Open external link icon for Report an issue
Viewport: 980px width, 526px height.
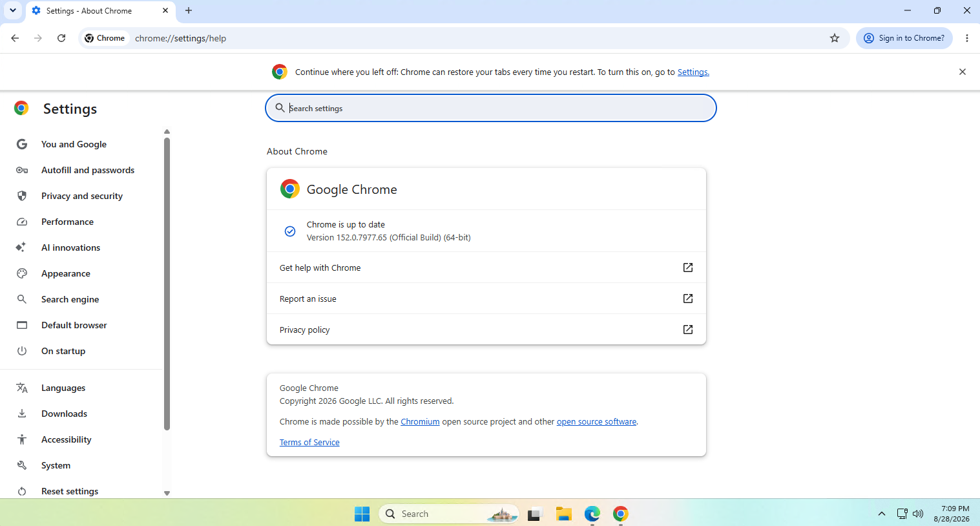click(x=688, y=299)
